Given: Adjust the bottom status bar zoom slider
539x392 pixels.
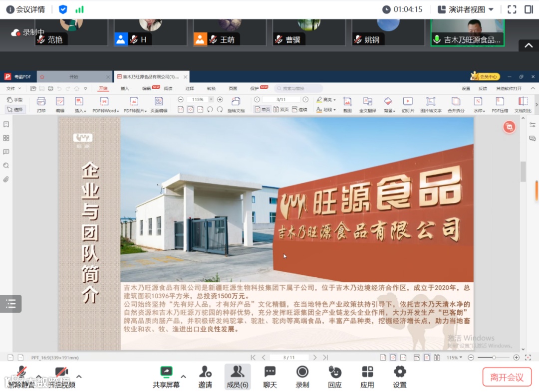Looking at the screenshot, I should (x=494, y=358).
